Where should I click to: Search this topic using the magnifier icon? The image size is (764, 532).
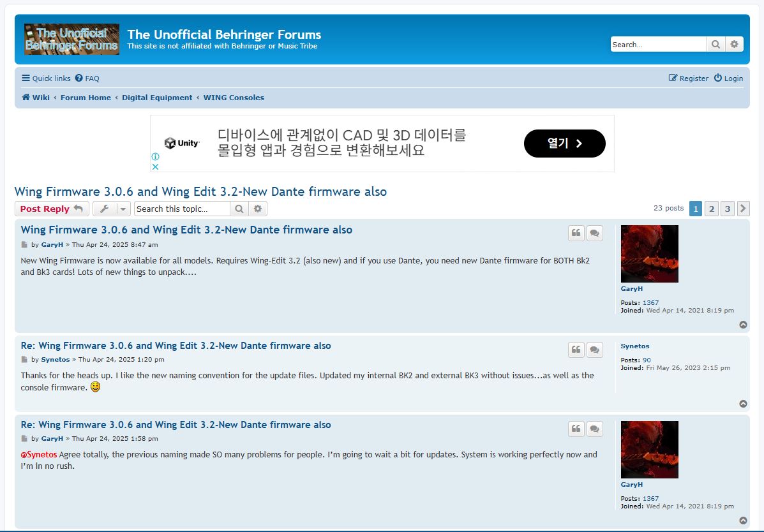(x=239, y=209)
